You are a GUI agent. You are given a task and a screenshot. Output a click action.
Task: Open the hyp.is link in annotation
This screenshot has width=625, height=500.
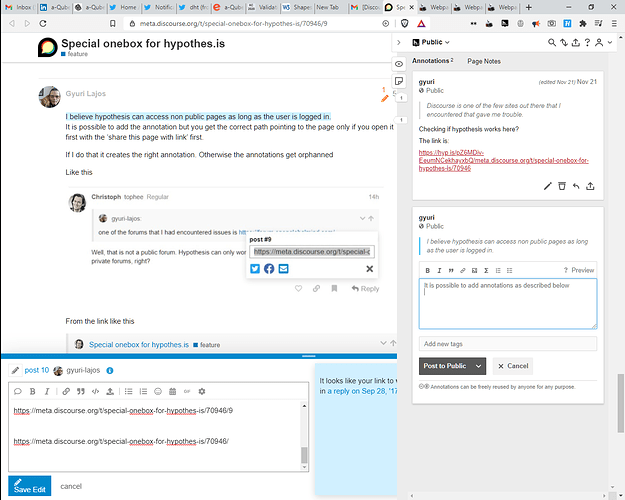point(503,160)
